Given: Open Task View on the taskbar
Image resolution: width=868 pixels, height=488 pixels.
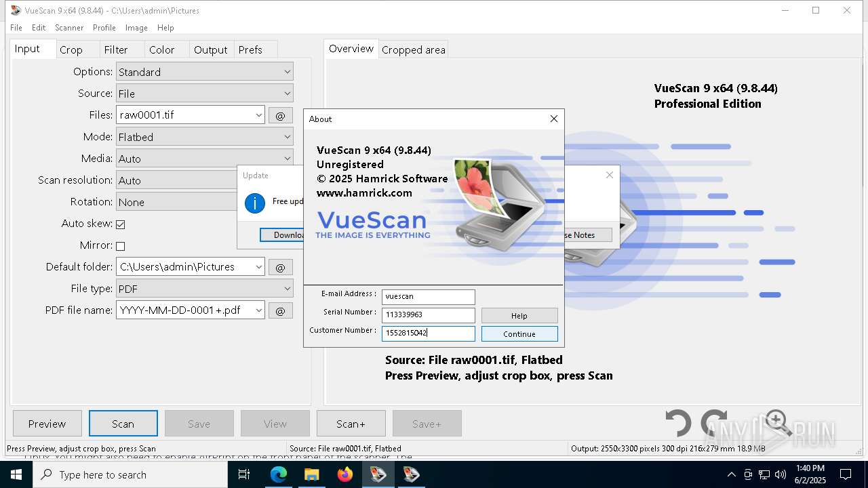Looking at the screenshot, I should (244, 474).
